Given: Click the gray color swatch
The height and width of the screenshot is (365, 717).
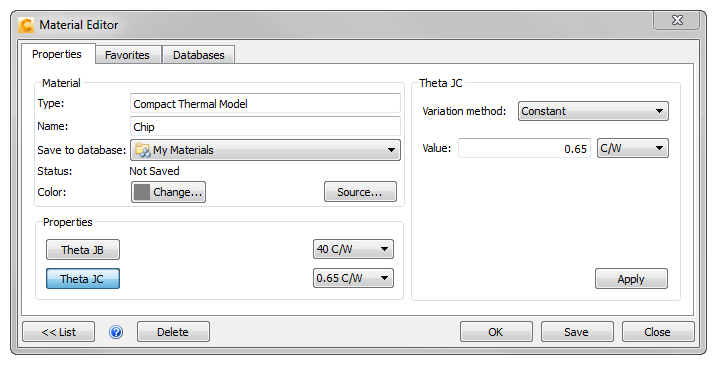Looking at the screenshot, I should (x=142, y=192).
